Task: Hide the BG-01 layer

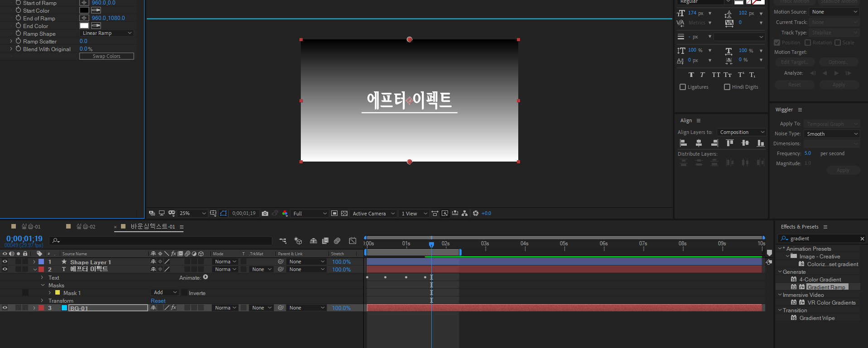Action: click(x=5, y=308)
